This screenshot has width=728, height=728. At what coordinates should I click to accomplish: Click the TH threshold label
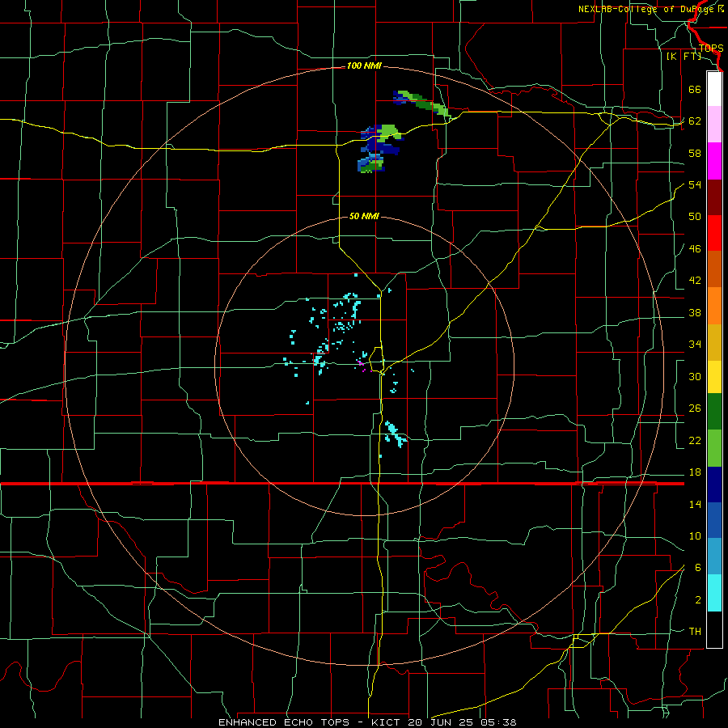pos(695,632)
